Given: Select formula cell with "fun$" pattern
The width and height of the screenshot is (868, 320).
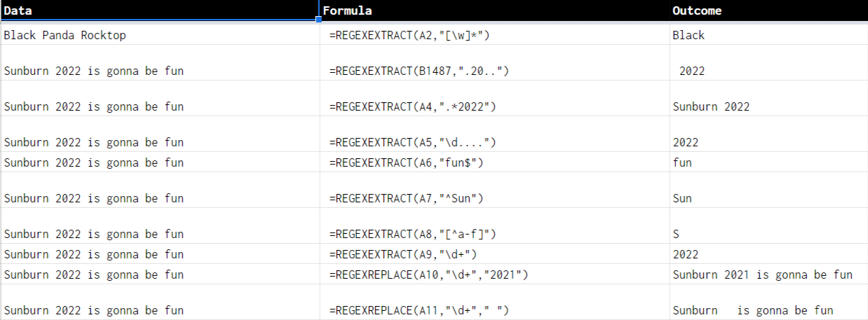Looking at the screenshot, I should 494,162.
